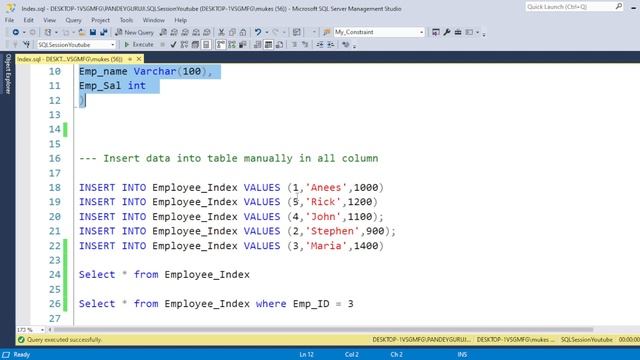Open the File menu
The width and height of the screenshot is (640, 360).
coord(9,20)
